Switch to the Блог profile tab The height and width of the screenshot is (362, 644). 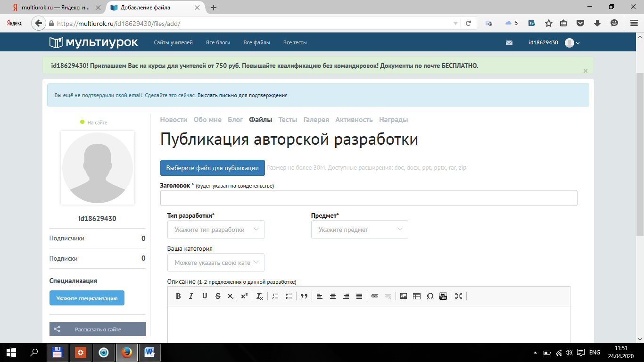(235, 120)
